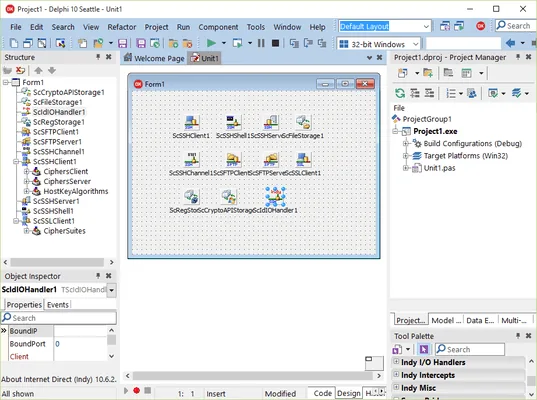Refresh the Project Manager with green arrows icon
This screenshot has width=537, height=400.
point(400,93)
